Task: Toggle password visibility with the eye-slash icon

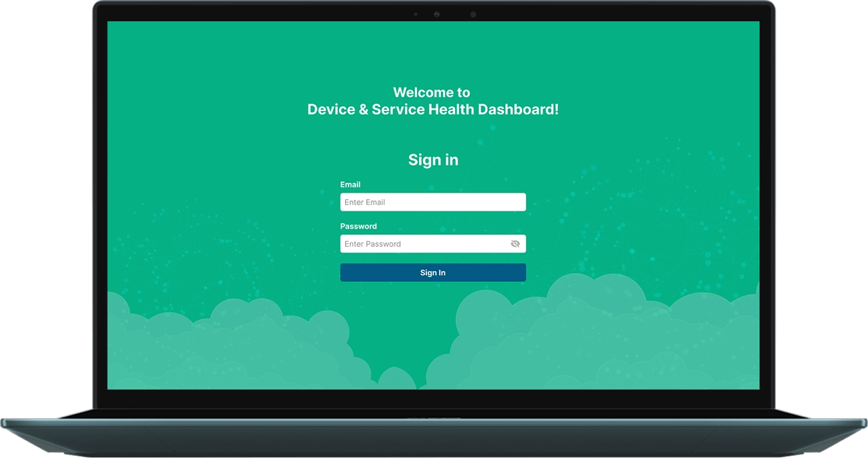Action: click(515, 244)
